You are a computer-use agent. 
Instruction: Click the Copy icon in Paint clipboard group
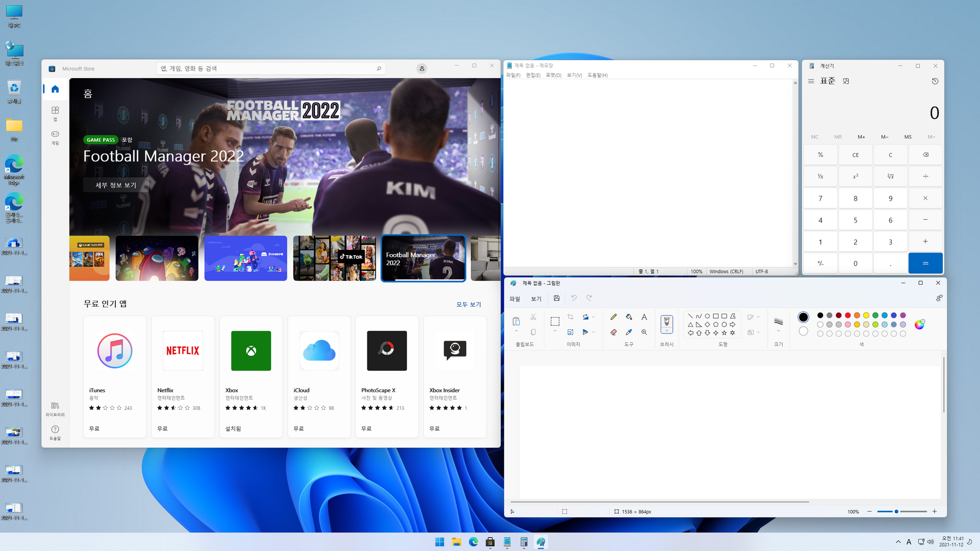pos(533,332)
